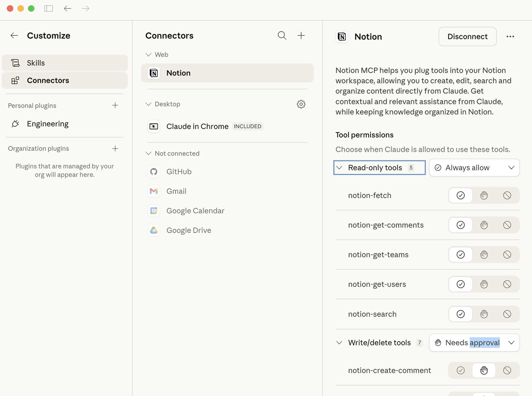This screenshot has width=532, height=396.
Task: Set notion-get-users to needs approval
Action: [x=484, y=284]
